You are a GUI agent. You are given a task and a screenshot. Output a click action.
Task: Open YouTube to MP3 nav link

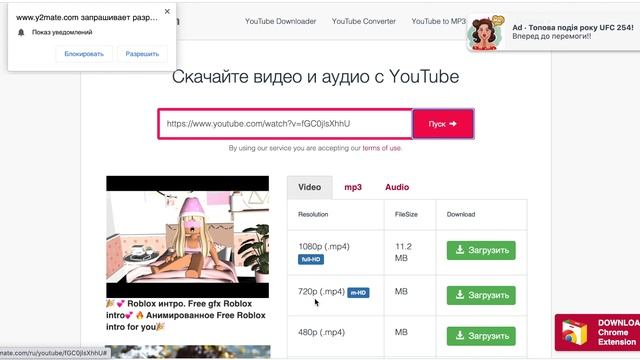pos(438,21)
